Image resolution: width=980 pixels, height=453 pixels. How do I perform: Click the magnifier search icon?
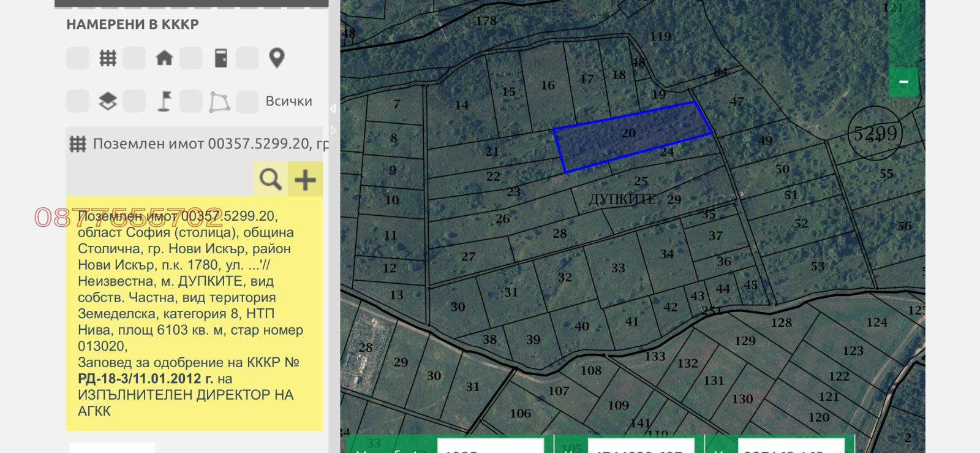(x=270, y=180)
